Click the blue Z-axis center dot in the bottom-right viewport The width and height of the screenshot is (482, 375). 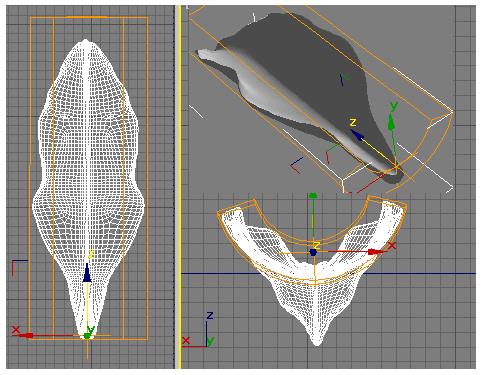313,252
